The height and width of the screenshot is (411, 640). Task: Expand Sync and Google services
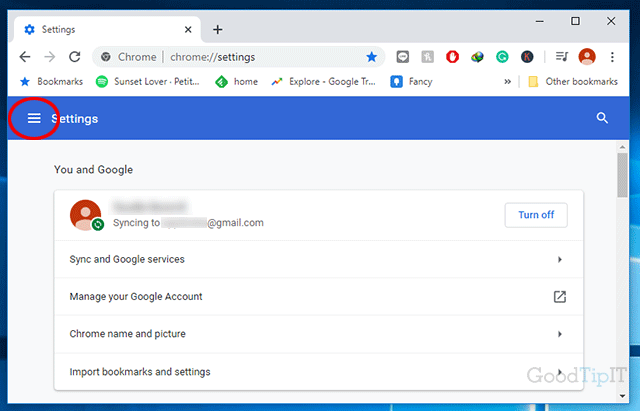318,260
